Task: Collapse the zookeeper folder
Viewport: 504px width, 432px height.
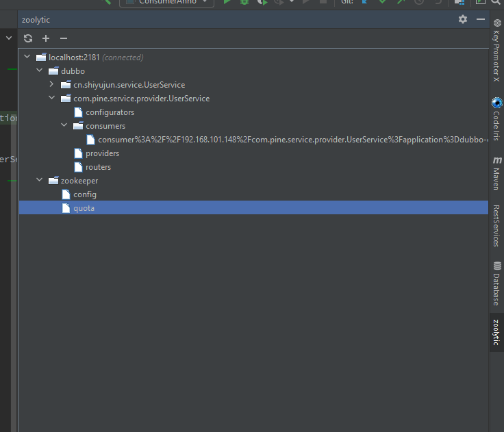Action: [39, 180]
